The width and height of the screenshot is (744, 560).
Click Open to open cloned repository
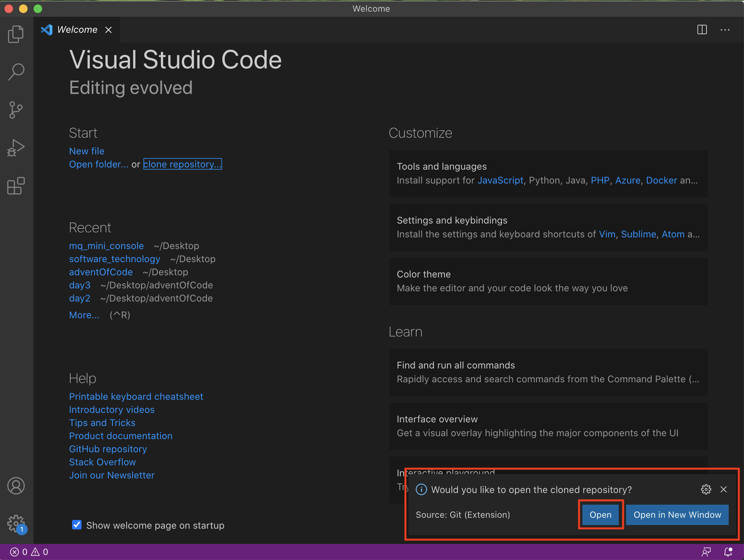pos(601,515)
